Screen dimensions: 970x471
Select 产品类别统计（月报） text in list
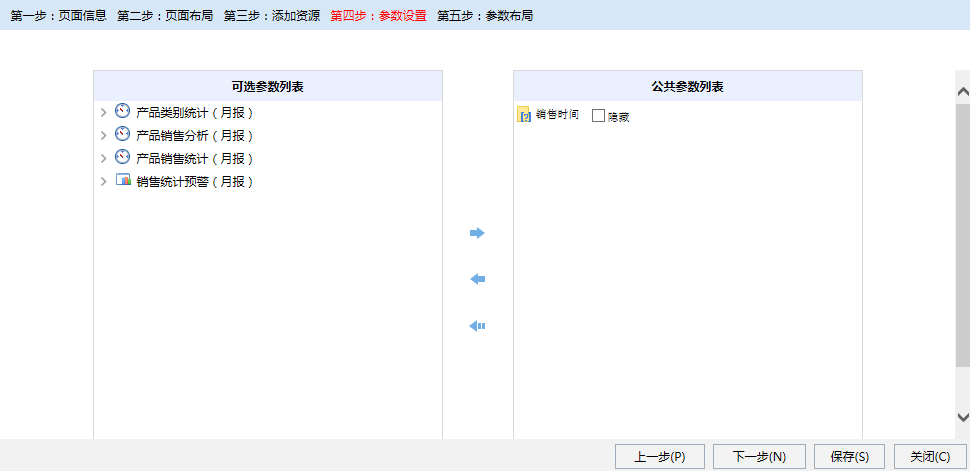tap(194, 113)
